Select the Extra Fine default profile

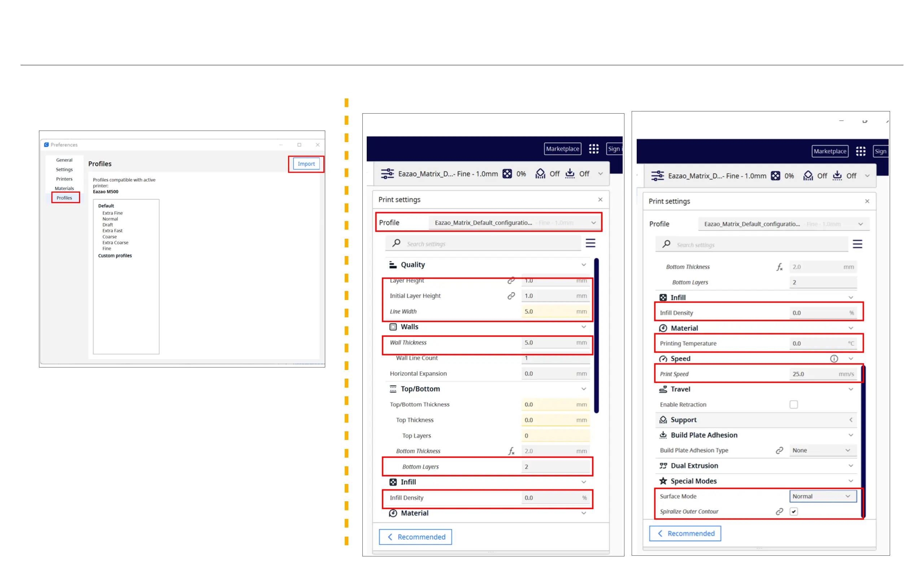tap(112, 213)
